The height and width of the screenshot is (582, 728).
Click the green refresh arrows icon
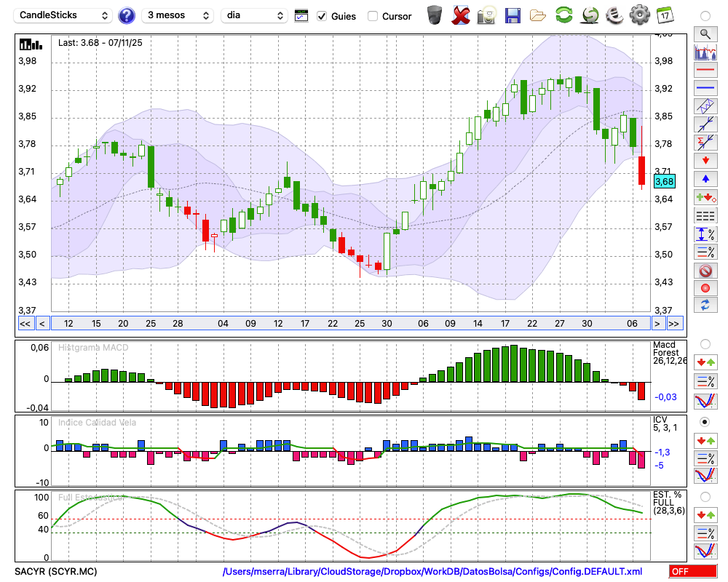563,15
